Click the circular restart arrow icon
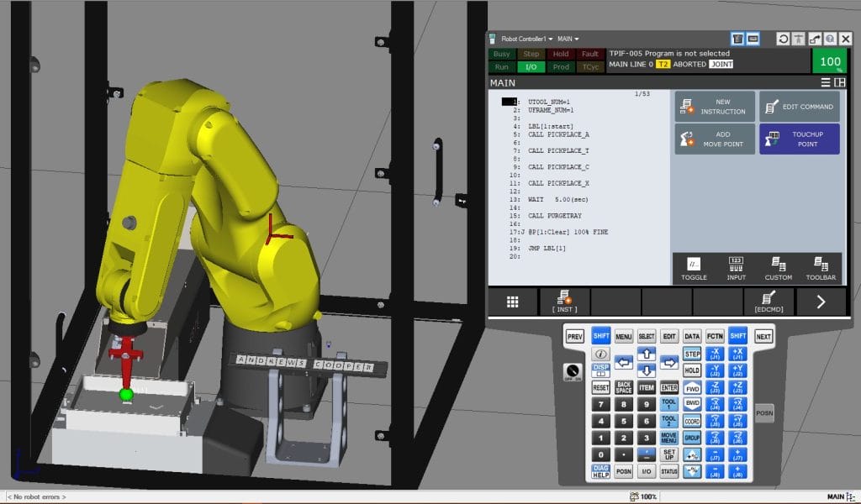This screenshot has width=861, height=504. [784, 38]
